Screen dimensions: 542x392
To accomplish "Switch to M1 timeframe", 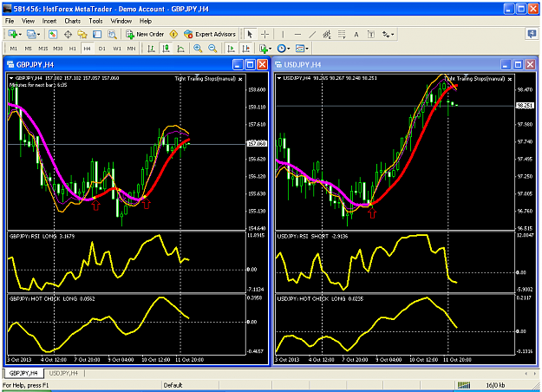I will coord(14,49).
